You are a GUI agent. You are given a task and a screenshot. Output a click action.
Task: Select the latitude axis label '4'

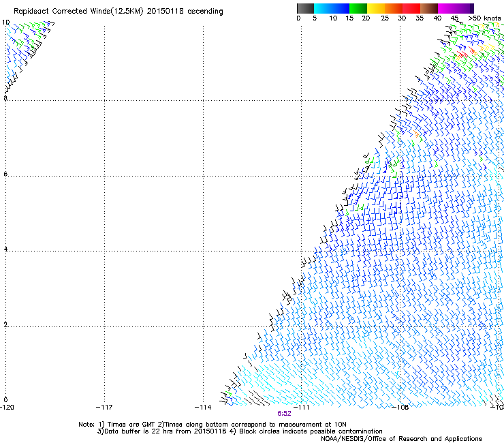[5, 249]
